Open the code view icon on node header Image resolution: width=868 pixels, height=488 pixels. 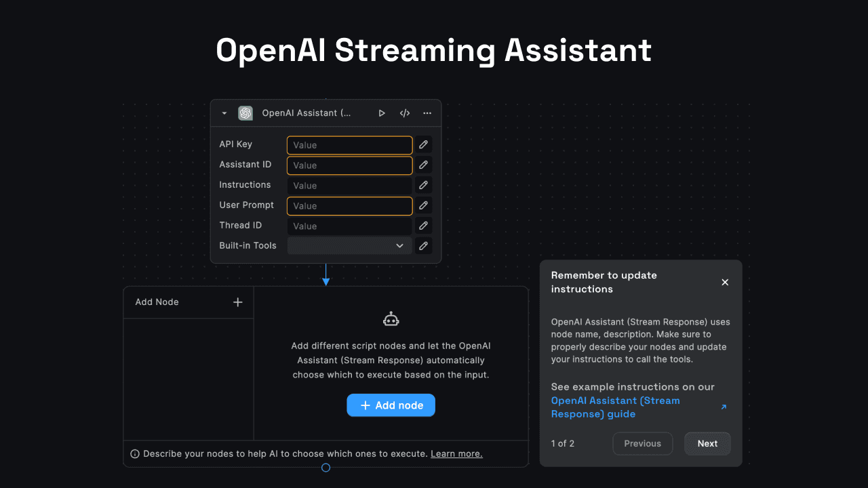[x=404, y=113]
